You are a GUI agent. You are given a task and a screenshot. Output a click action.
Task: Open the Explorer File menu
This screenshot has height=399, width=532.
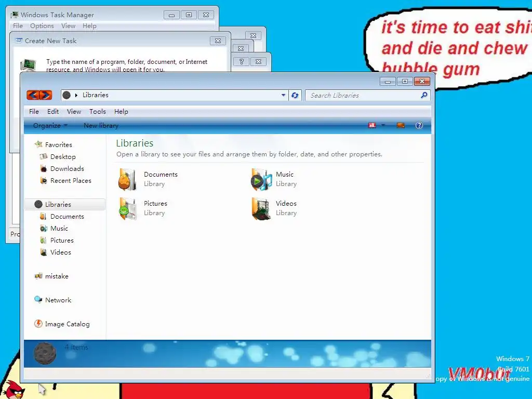pos(34,112)
